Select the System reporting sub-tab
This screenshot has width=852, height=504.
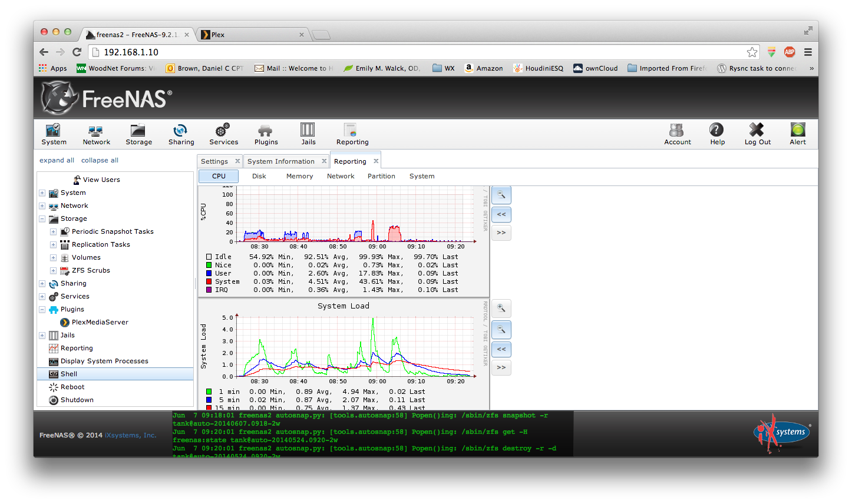click(x=422, y=176)
